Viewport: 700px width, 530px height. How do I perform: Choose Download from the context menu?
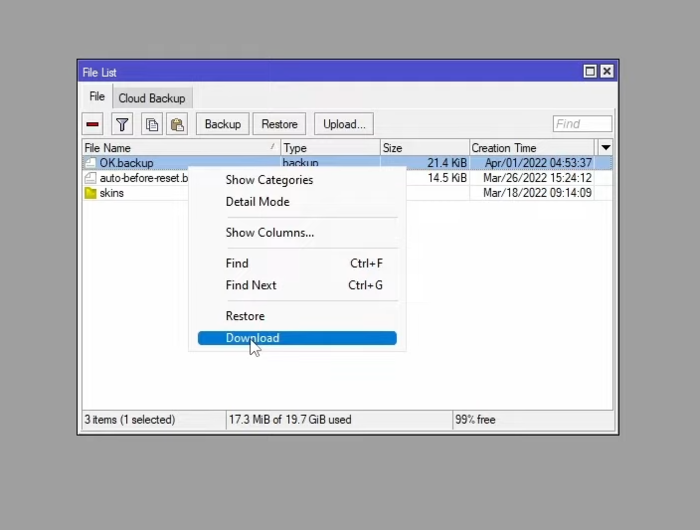(296, 338)
